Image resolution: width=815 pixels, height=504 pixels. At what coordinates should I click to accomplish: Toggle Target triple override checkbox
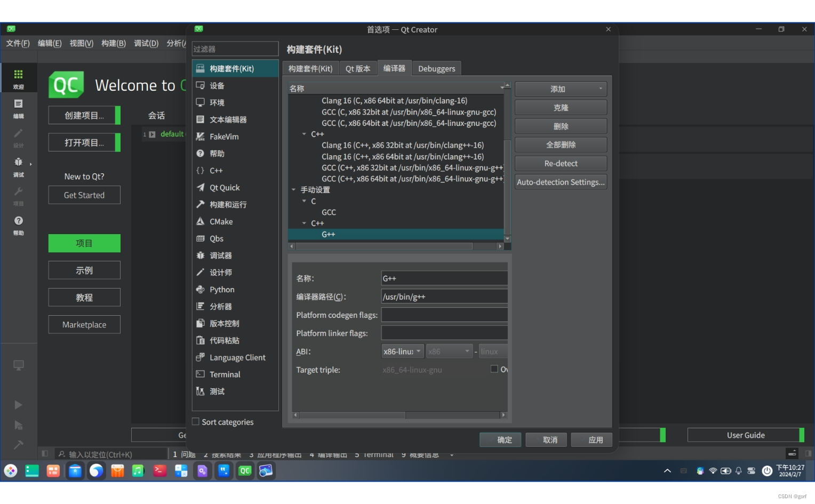pyautogui.click(x=494, y=369)
